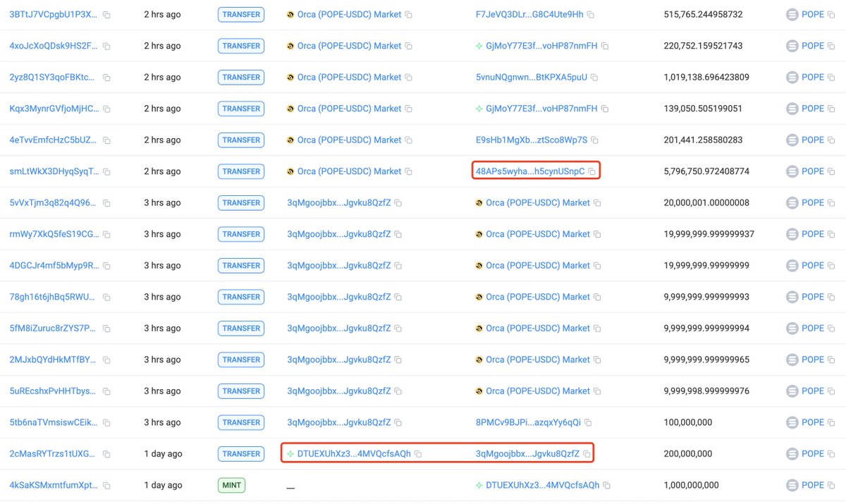Copy address 5vnuNQgnwn...BtKPXA5puU
The width and height of the screenshot is (846, 504).
594,78
